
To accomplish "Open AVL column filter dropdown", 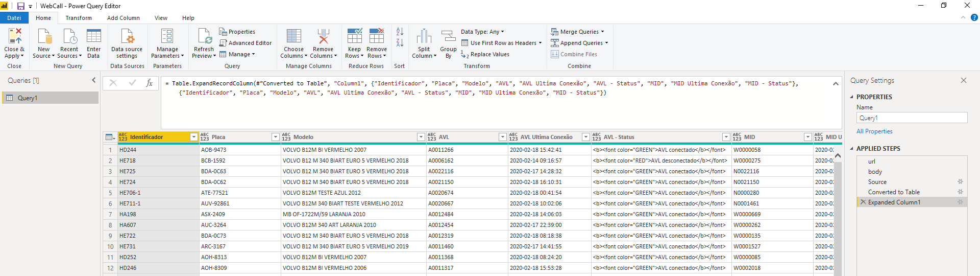I will [x=502, y=137].
